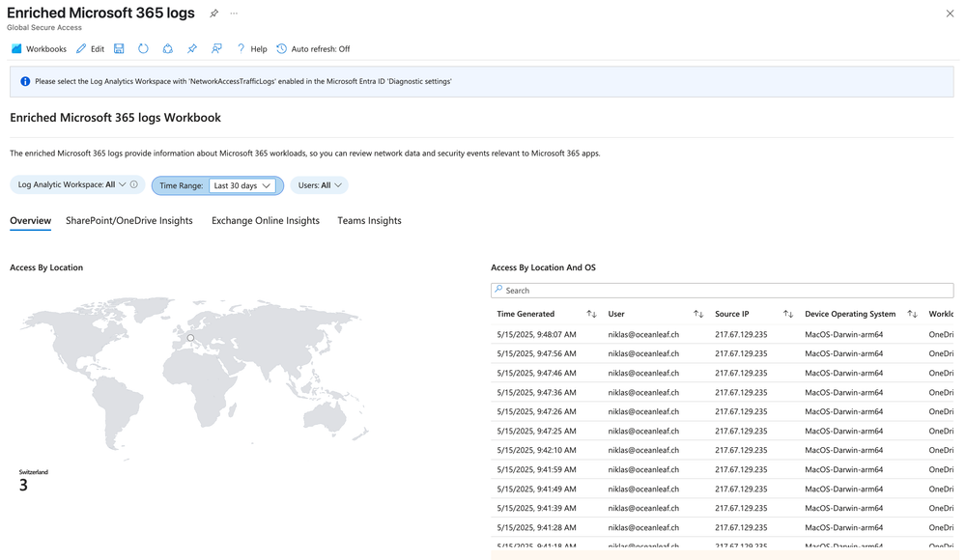Toggle sorting on the User column
Screen dimensions: 966x560
click(x=698, y=314)
